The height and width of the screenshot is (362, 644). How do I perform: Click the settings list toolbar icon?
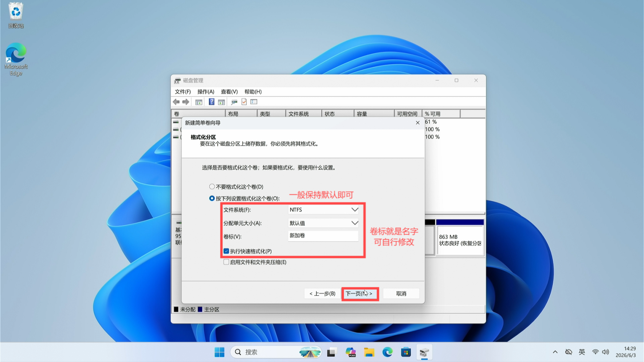[254, 102]
